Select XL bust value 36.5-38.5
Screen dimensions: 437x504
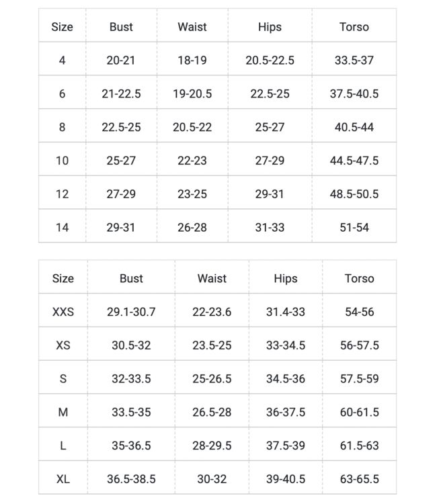(x=131, y=479)
